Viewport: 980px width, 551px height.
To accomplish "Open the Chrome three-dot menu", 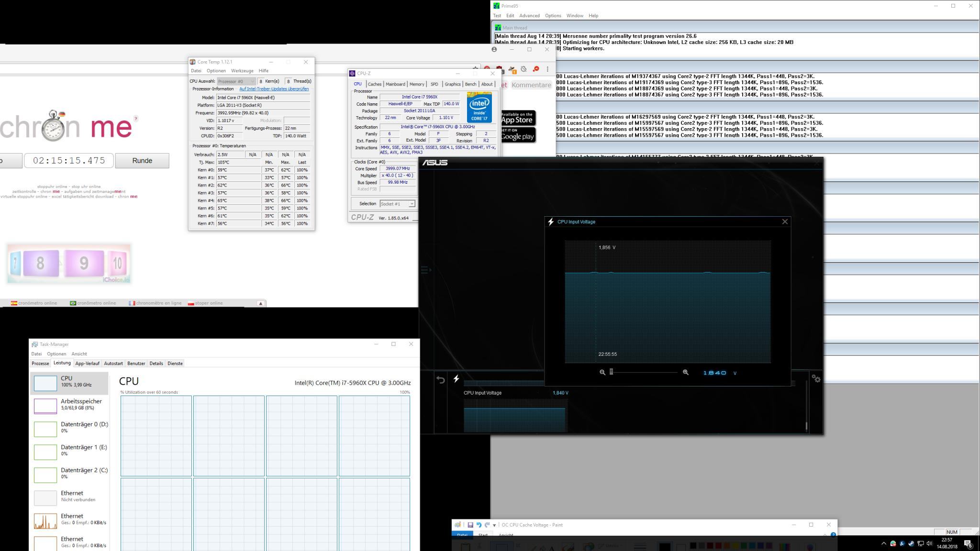I will pyautogui.click(x=547, y=69).
